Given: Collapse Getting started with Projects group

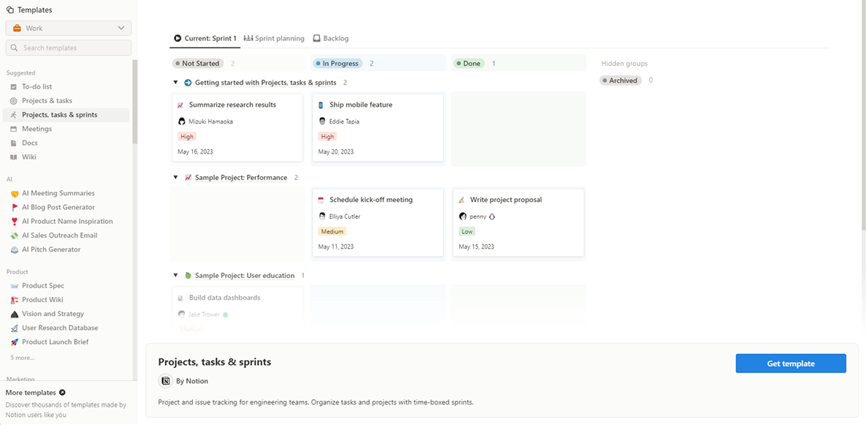Looking at the screenshot, I should [176, 83].
